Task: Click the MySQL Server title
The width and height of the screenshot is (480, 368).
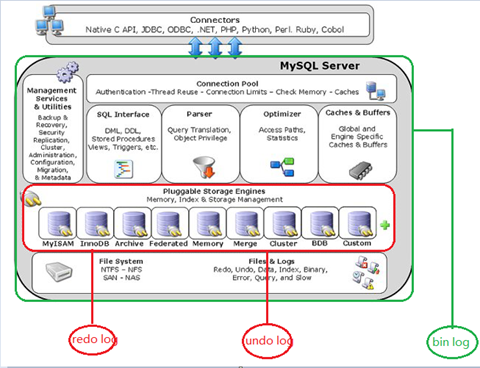Action: click(x=320, y=66)
